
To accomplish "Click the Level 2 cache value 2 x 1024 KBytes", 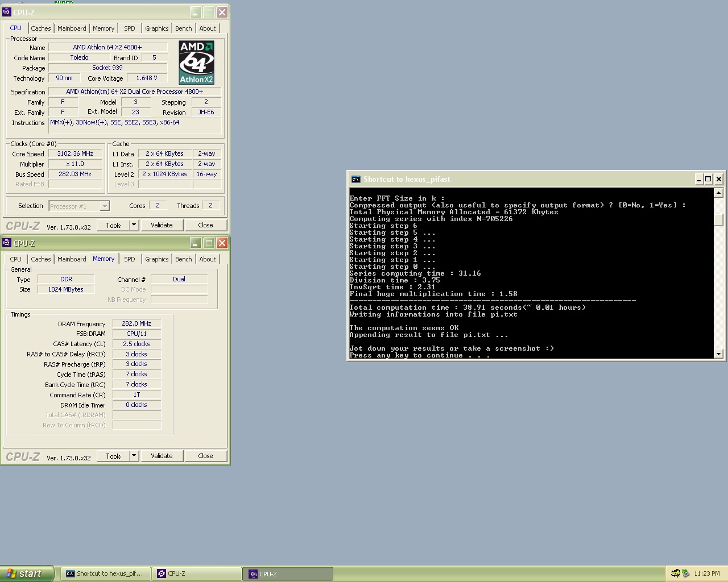I will (x=164, y=174).
